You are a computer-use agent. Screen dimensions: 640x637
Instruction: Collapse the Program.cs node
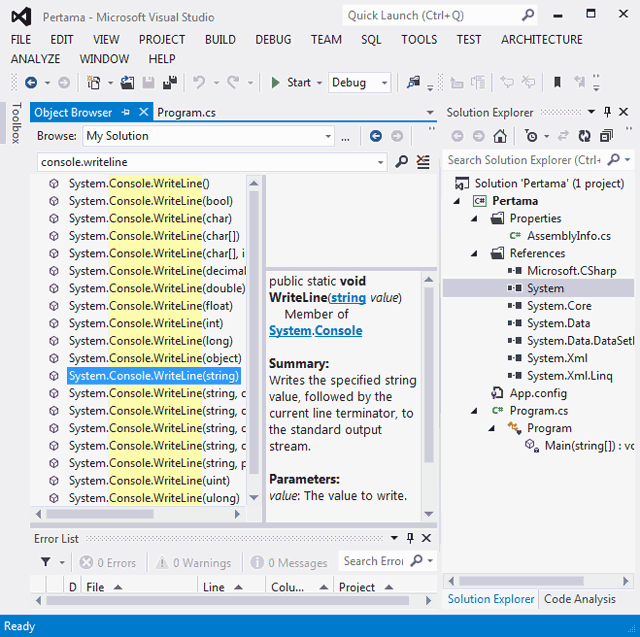(x=474, y=411)
